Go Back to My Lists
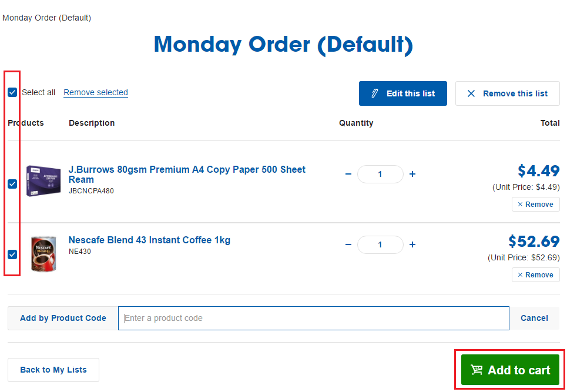Image resolution: width=567 pixels, height=392 pixels. pyautogui.click(x=53, y=370)
